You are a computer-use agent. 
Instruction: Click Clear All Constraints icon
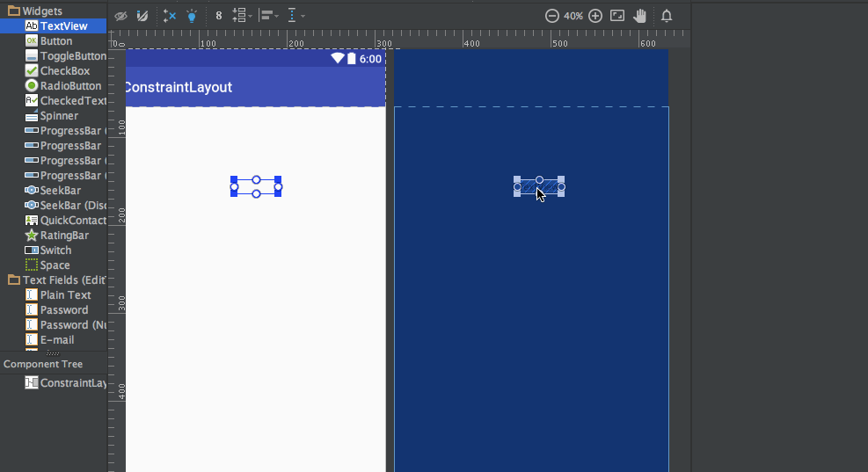pyautogui.click(x=170, y=16)
